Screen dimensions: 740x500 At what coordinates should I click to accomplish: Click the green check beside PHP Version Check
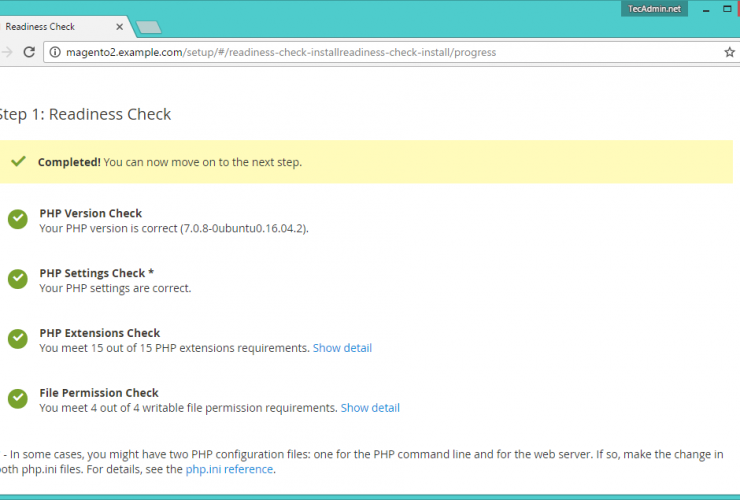pos(17,220)
